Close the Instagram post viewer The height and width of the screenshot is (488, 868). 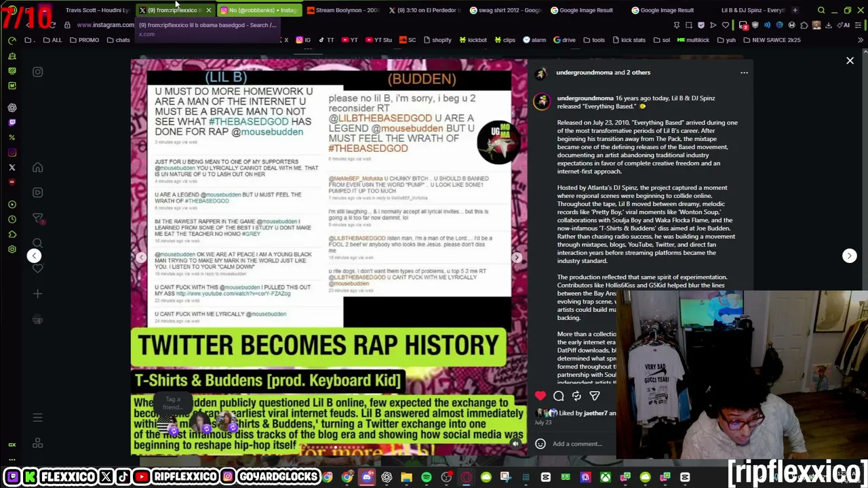coord(850,61)
